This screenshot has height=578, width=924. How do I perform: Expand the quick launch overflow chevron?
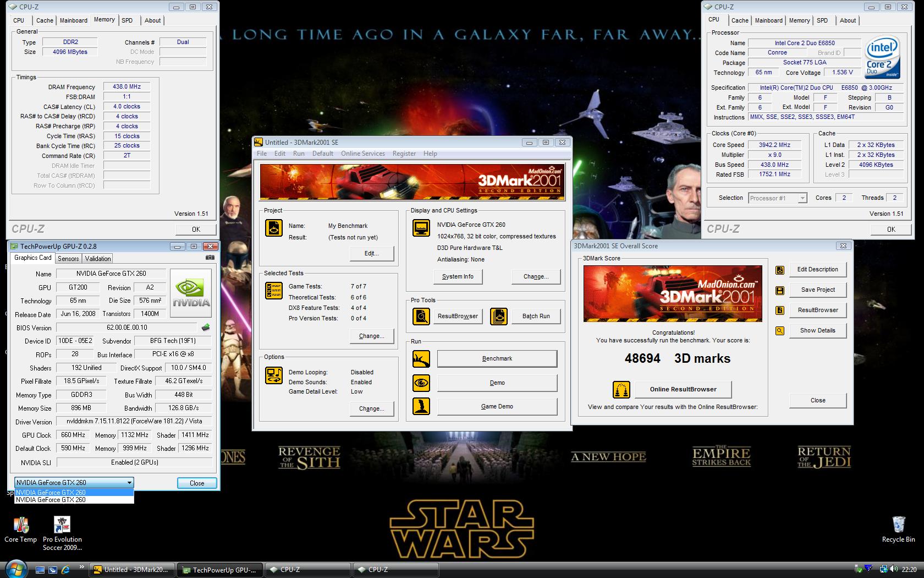click(82, 566)
